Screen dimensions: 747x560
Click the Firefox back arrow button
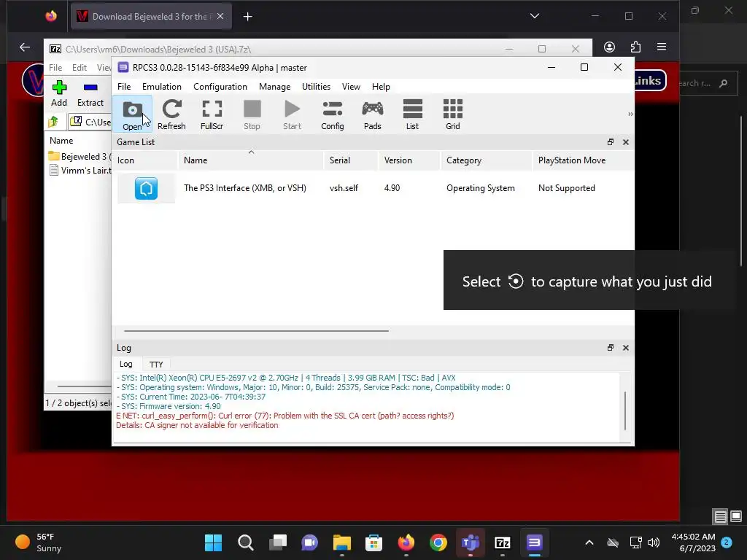coord(24,47)
